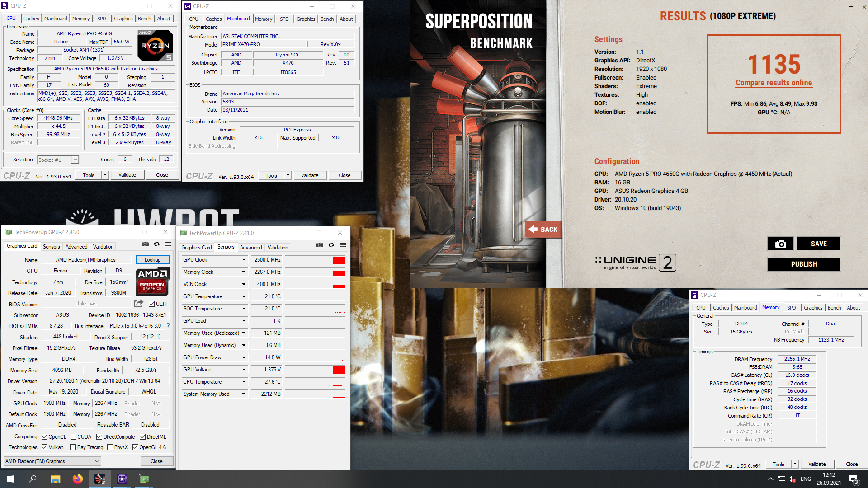Toggle the PhysX checkbox

click(x=110, y=447)
